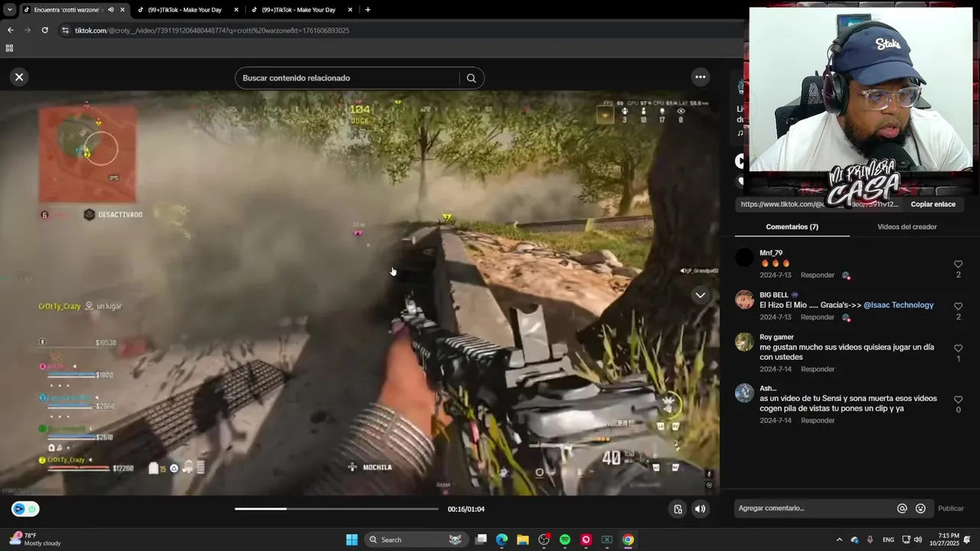Copy link with Copiar enlace
This screenshot has height=551, width=980.
pyautogui.click(x=933, y=204)
